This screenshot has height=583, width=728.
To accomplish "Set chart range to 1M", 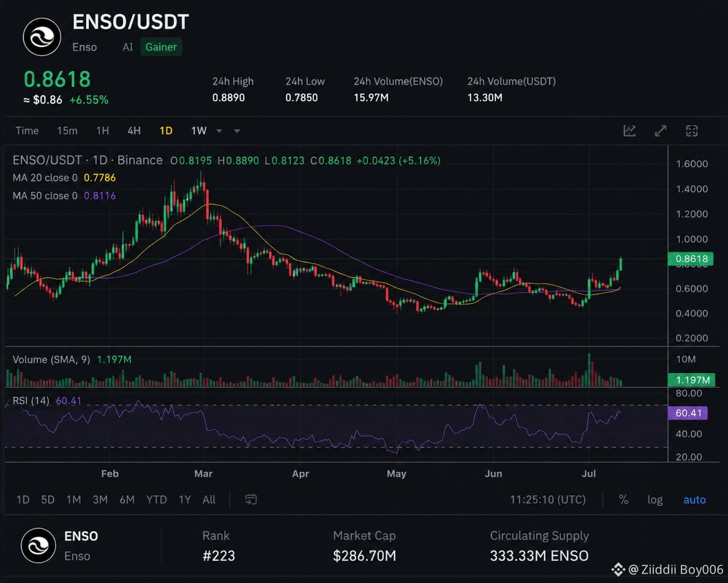I will [73, 499].
